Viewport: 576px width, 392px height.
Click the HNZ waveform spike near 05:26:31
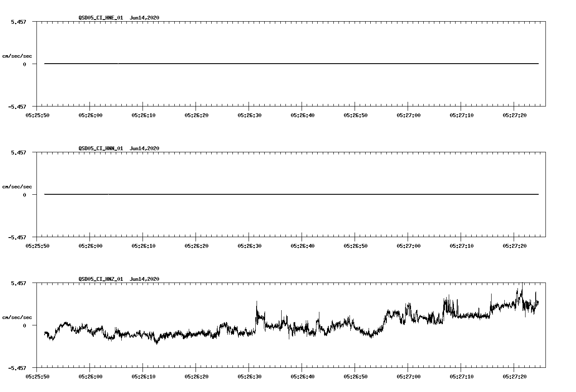[257, 310]
